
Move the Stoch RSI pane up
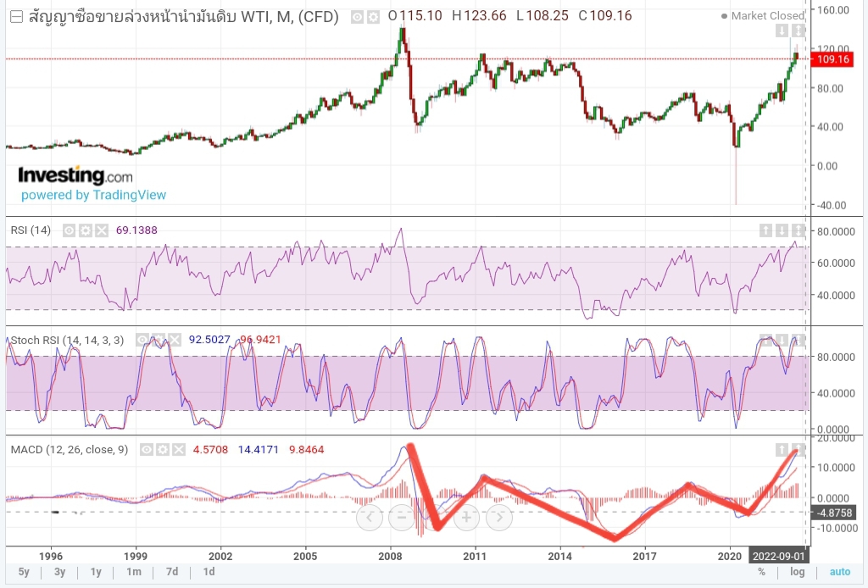click(765, 340)
